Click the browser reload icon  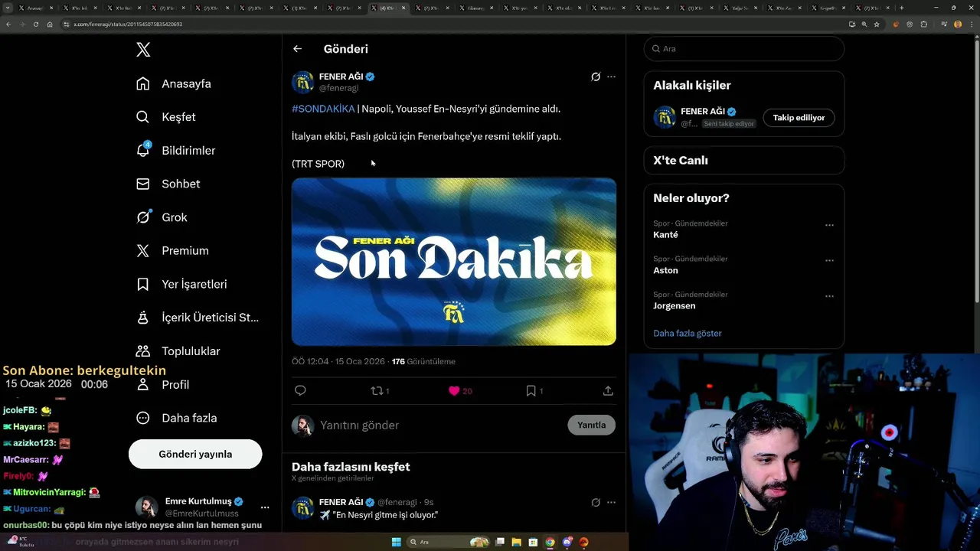(36, 24)
